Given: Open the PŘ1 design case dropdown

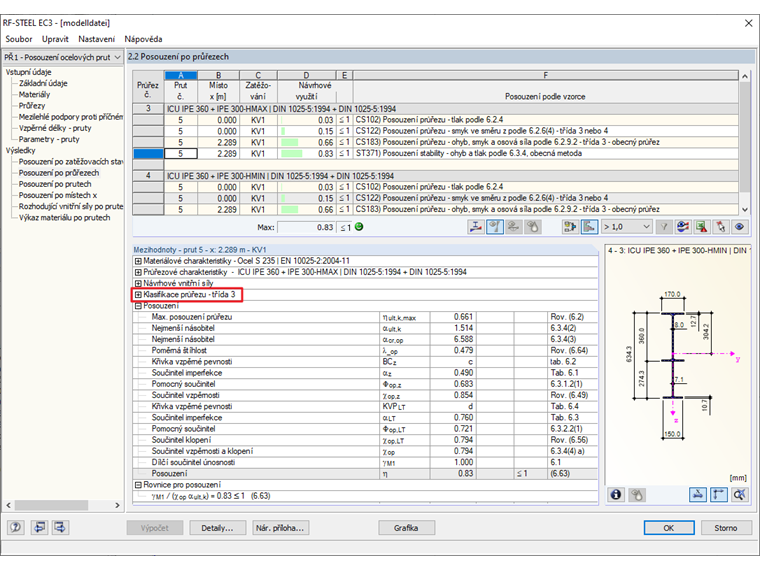Looking at the screenshot, I should [63, 57].
